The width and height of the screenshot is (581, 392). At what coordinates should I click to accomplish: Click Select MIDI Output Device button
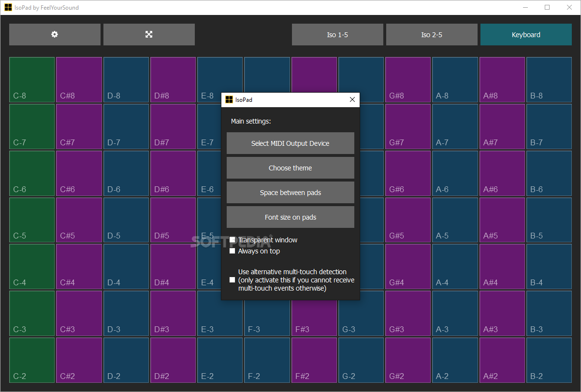point(290,143)
